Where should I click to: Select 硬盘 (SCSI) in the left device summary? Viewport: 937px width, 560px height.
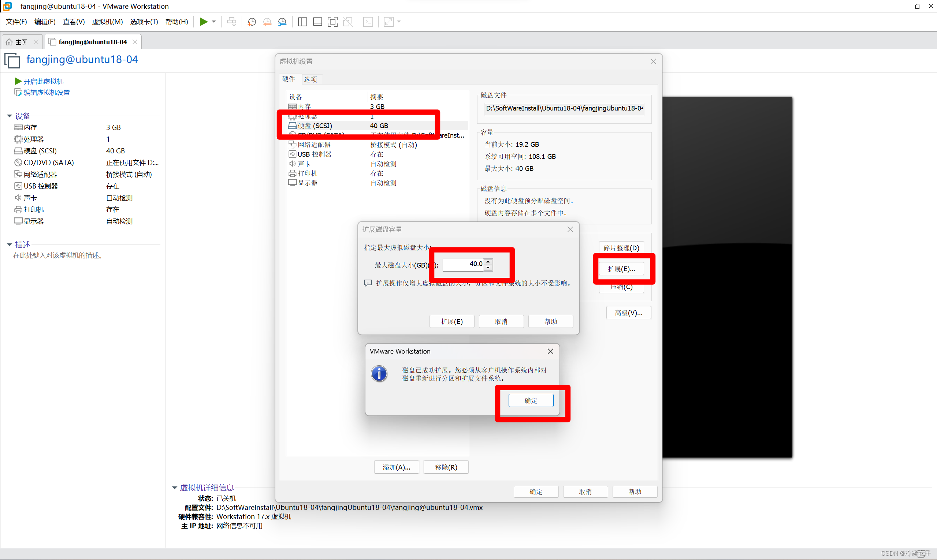(x=86, y=151)
